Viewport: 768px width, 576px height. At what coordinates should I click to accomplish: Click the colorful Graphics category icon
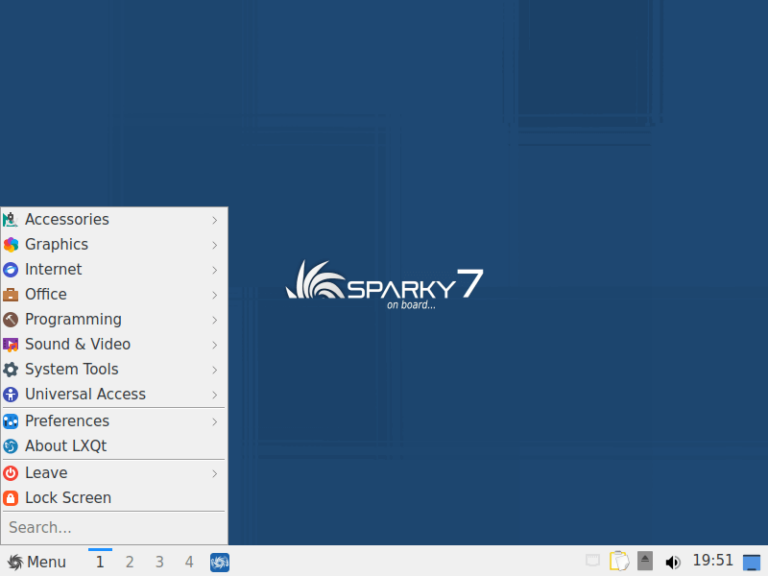(11, 244)
